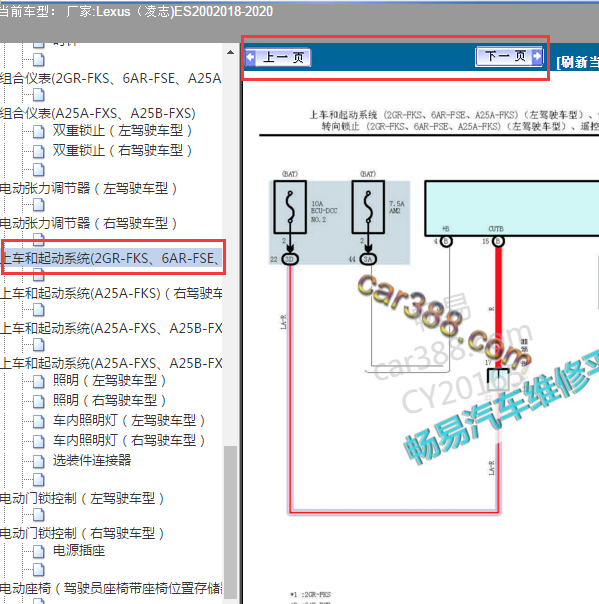Open 选装件连接器 document
Screen dimensions: 599x604
tap(92, 460)
